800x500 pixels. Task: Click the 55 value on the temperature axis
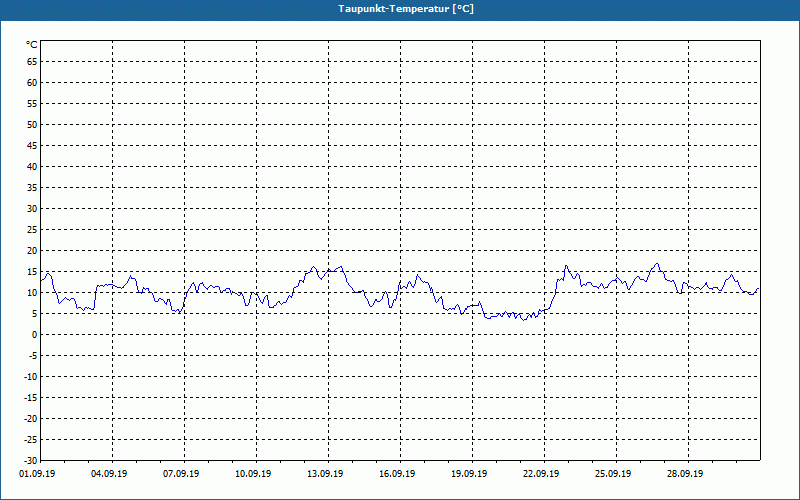pyautogui.click(x=32, y=104)
